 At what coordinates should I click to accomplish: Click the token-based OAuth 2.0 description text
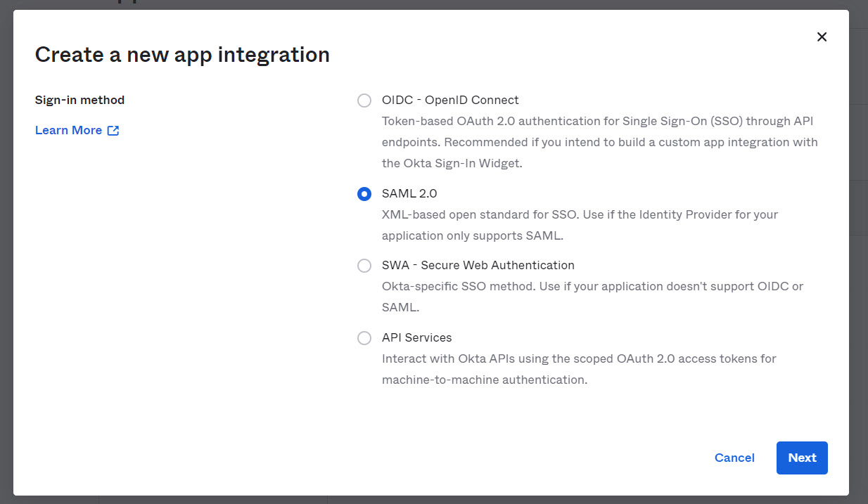(599, 142)
